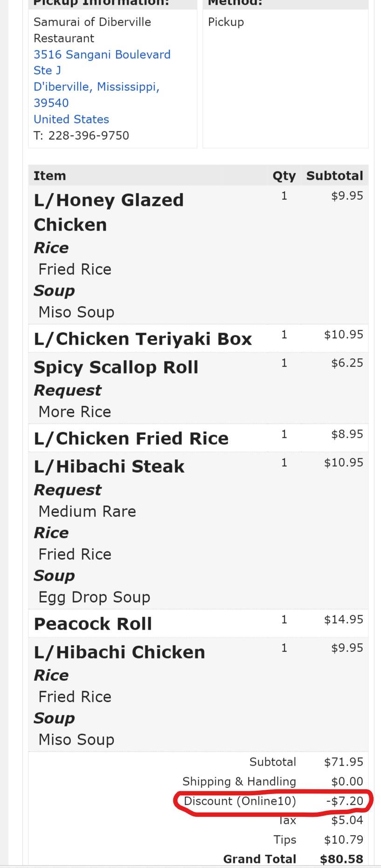Click the 39540 zip code link
The height and width of the screenshot is (868, 381).
(51, 103)
